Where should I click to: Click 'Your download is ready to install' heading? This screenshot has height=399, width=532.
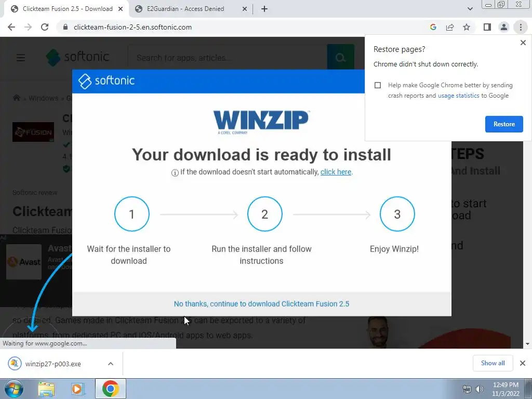(261, 155)
